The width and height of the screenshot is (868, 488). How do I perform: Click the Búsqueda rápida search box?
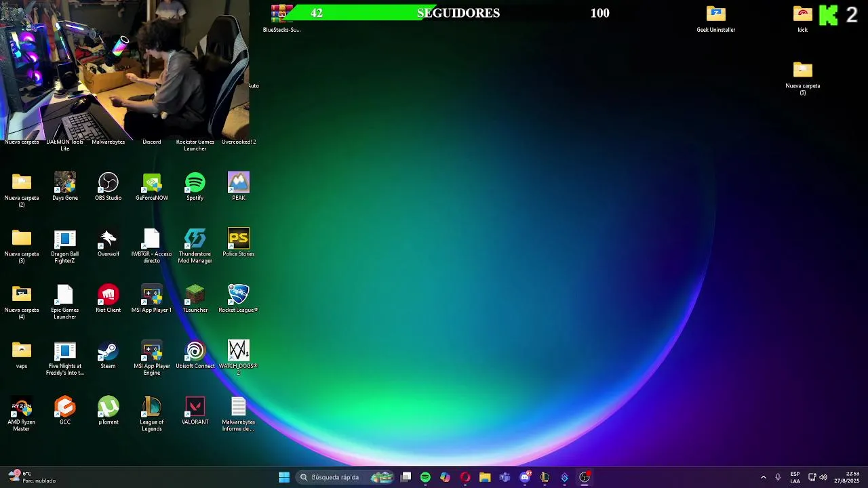pos(346,477)
